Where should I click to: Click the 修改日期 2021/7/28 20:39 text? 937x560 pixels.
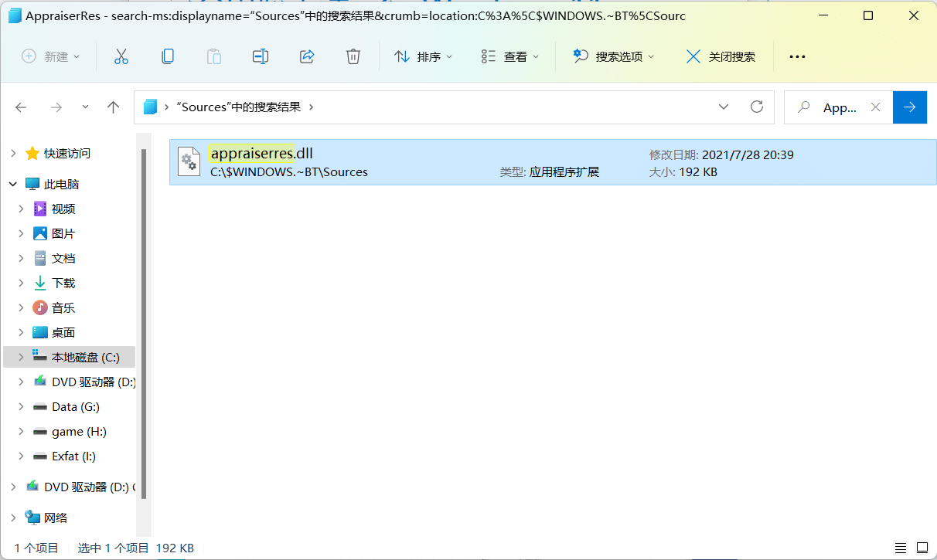pyautogui.click(x=721, y=155)
